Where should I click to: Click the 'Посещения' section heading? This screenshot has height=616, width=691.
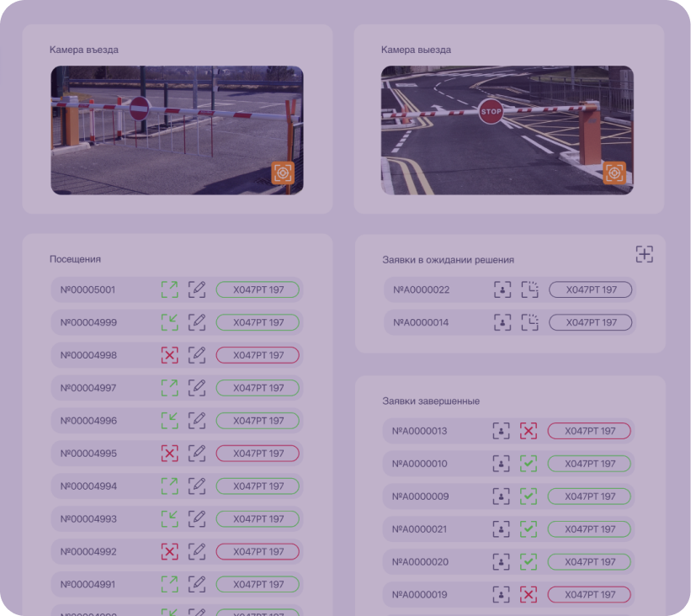point(75,259)
